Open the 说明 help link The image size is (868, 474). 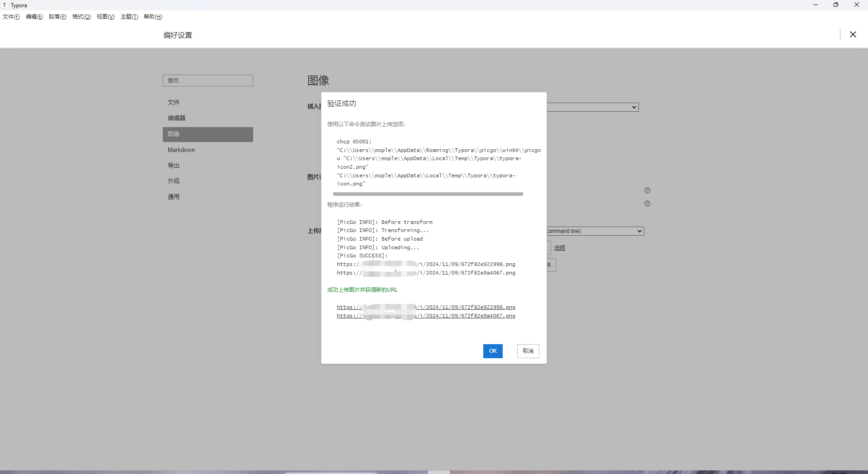tap(559, 248)
